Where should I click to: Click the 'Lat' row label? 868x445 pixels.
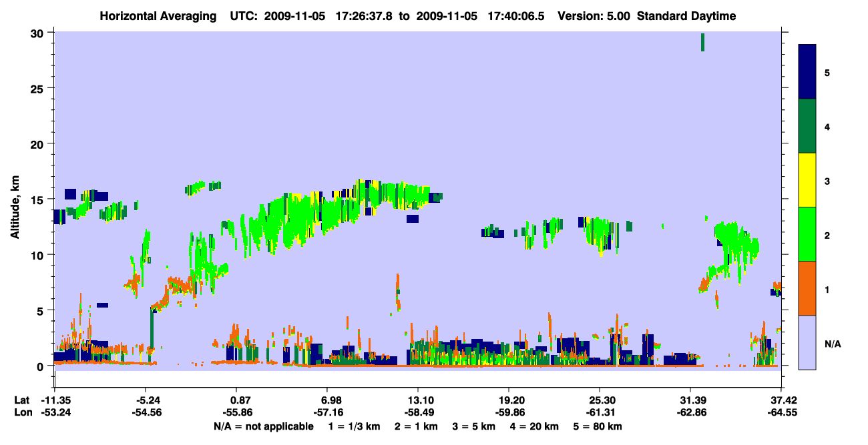(x=22, y=400)
